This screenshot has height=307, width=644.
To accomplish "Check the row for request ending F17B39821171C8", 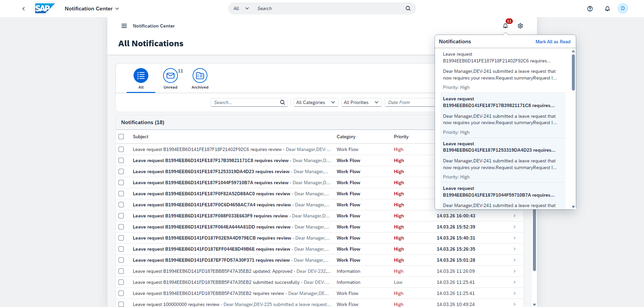I will [x=121, y=160].
